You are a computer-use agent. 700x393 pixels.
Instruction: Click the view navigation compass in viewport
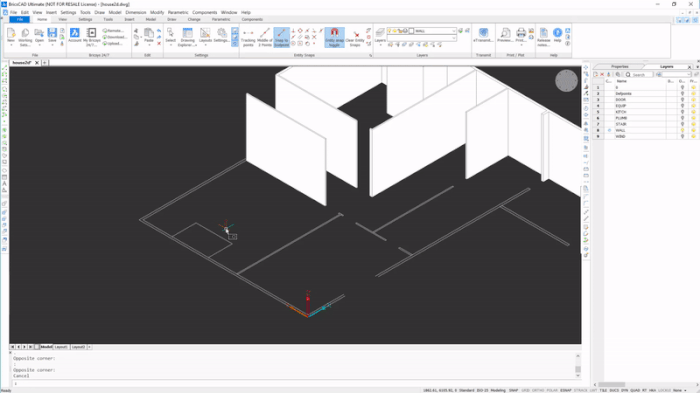566,81
